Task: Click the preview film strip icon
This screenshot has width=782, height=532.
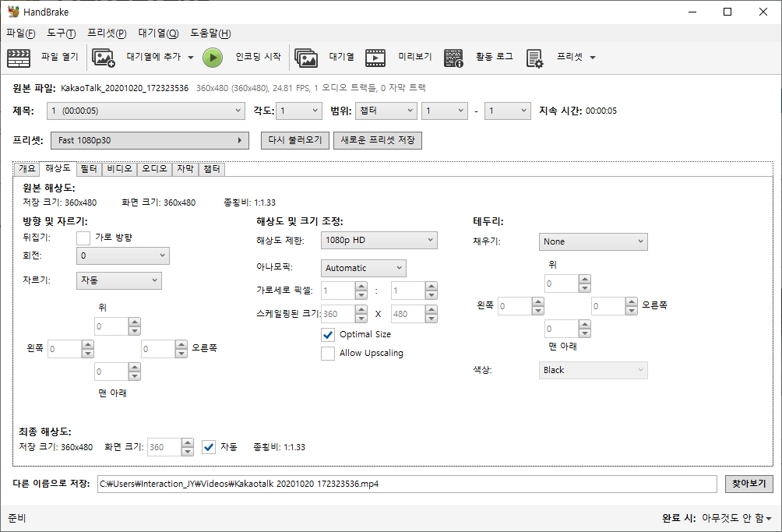Action: [x=375, y=58]
